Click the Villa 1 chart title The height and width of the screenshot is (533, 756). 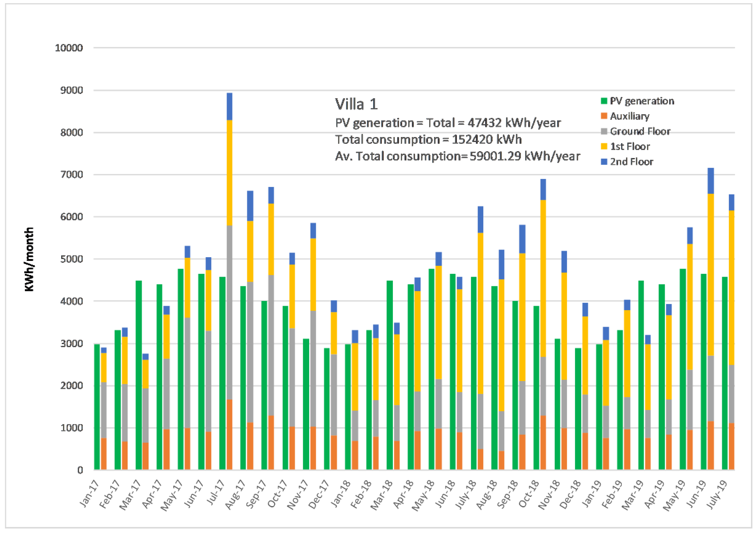[x=356, y=104]
